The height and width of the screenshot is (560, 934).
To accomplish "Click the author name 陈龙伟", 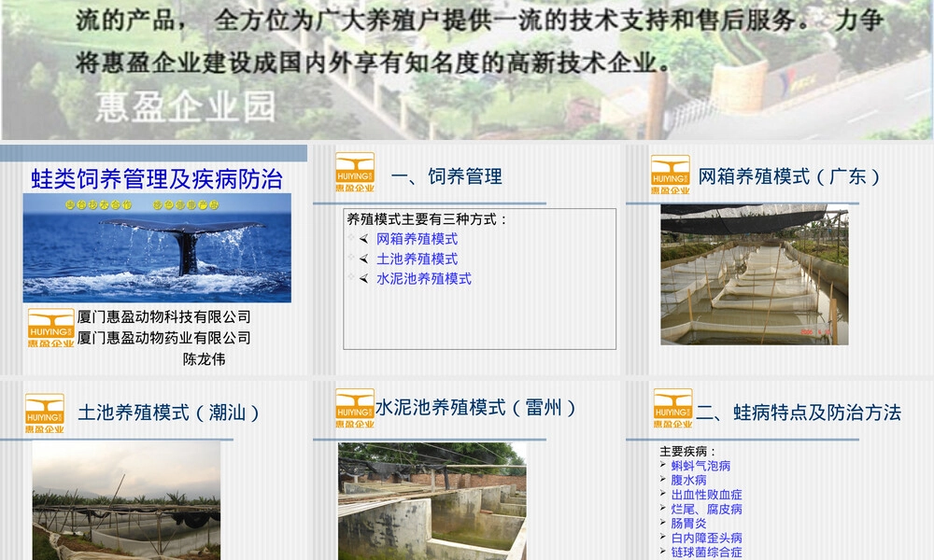I will click(x=204, y=358).
